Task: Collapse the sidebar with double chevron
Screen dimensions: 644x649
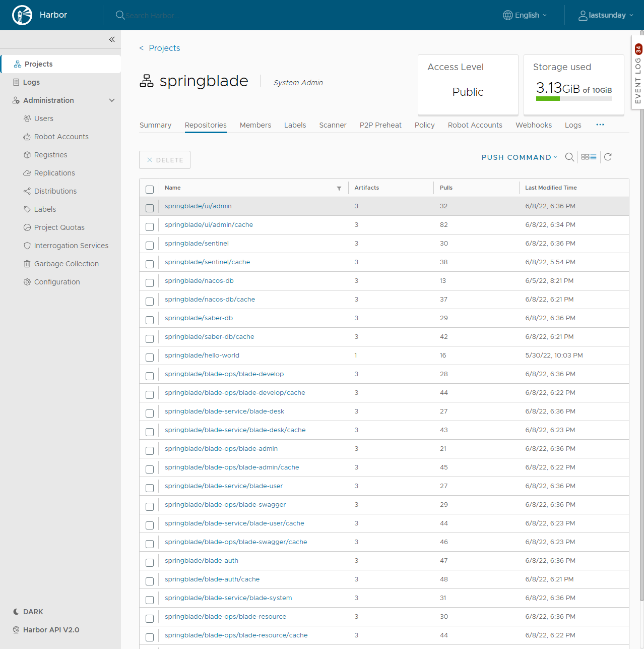Action: click(x=112, y=39)
